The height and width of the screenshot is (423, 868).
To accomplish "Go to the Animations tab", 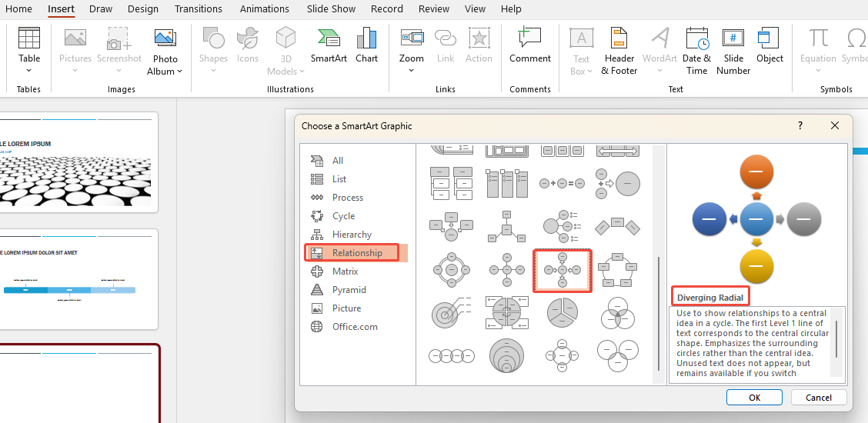I will (265, 9).
